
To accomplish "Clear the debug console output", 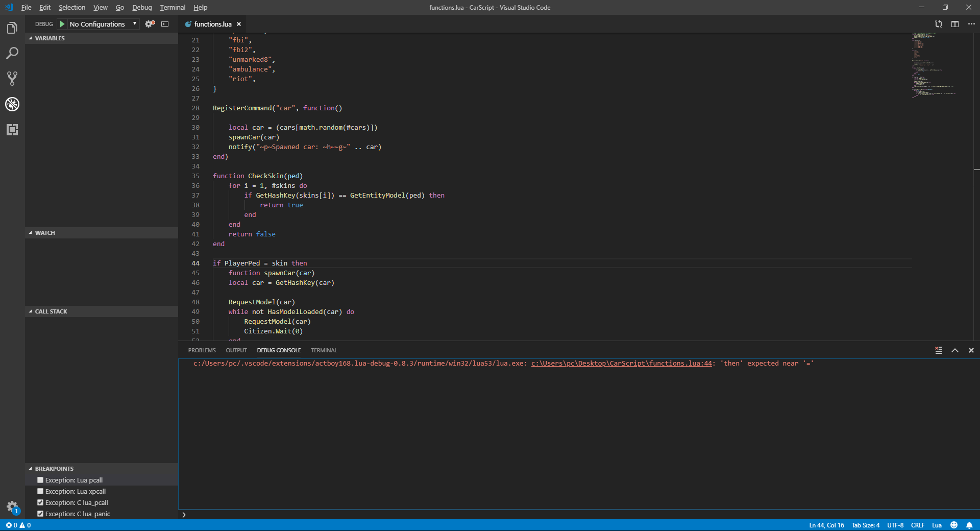I will tap(939, 350).
